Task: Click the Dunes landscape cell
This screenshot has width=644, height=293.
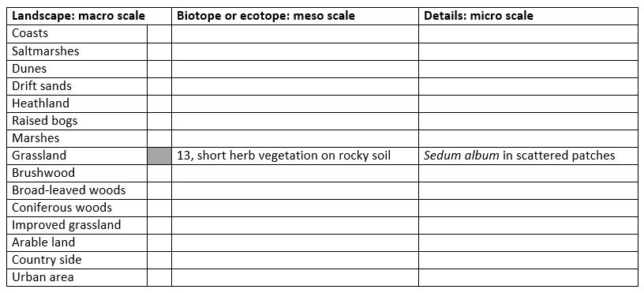Action: [77, 69]
